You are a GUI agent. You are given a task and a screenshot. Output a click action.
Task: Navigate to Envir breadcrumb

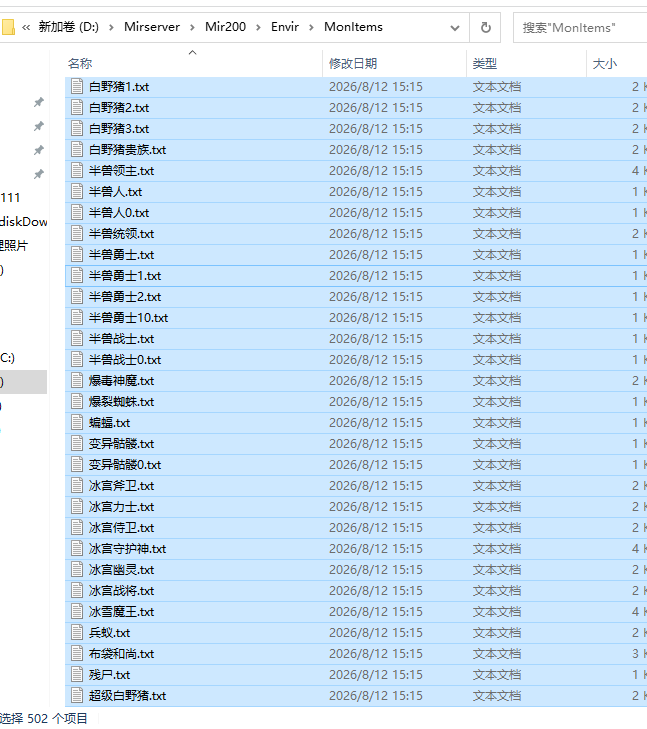click(285, 27)
